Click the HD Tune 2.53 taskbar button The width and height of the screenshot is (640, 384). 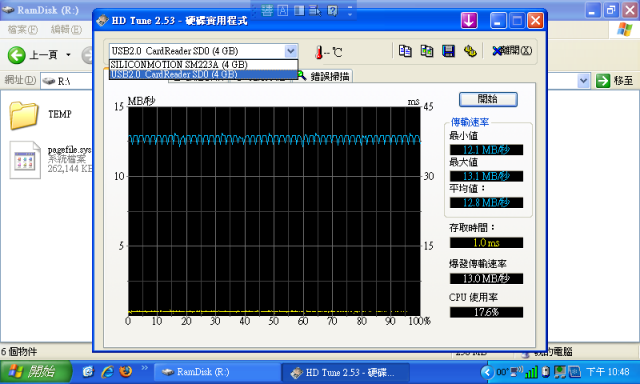point(345,372)
